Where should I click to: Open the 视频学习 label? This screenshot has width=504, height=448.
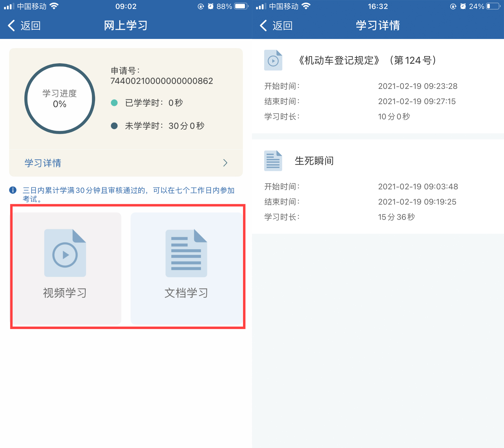(65, 293)
